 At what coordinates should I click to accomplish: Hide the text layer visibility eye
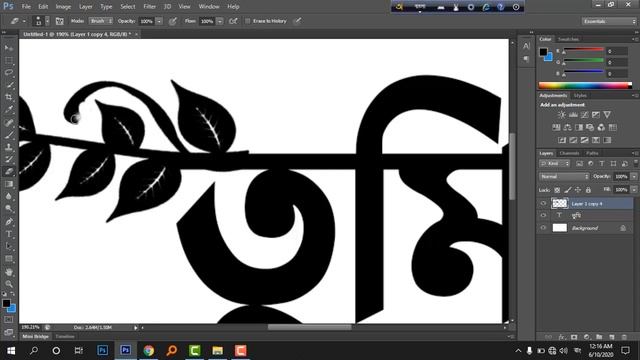543,215
